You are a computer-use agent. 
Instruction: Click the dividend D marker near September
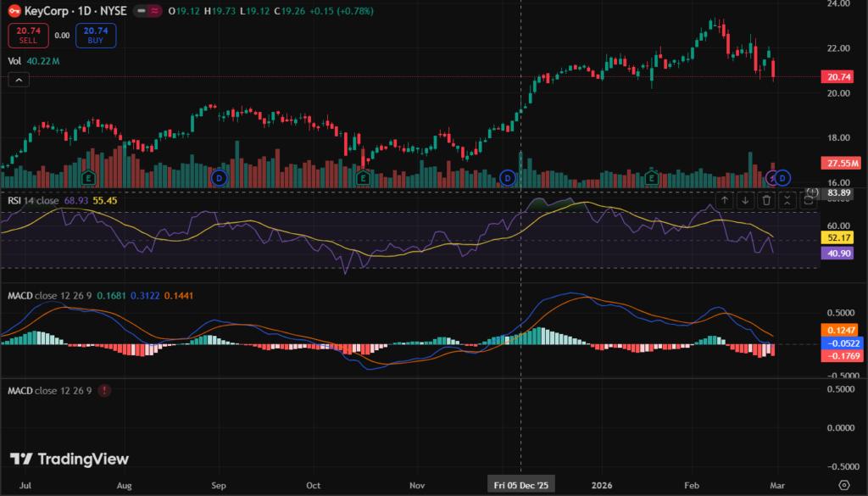[220, 177]
